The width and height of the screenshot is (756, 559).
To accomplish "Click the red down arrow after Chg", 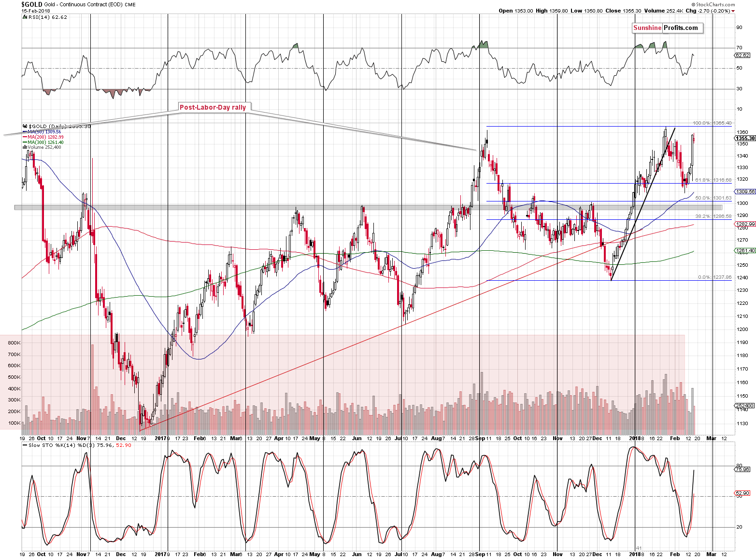I will (733, 11).
